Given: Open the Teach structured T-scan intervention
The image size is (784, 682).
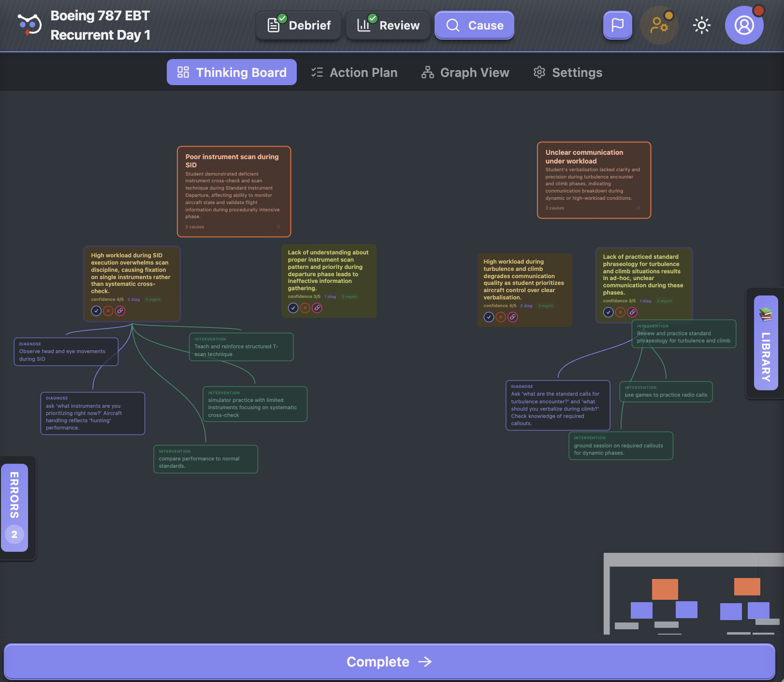Looking at the screenshot, I should [x=241, y=347].
